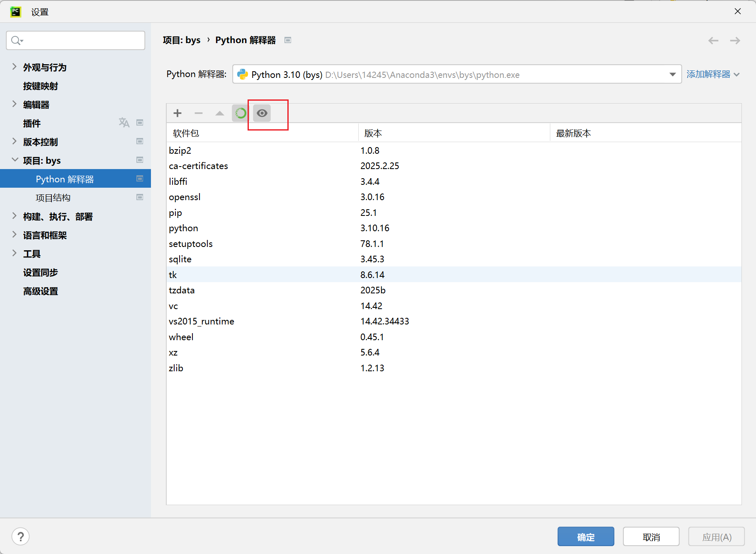
Task: Select the xz package row
Action: point(454,352)
